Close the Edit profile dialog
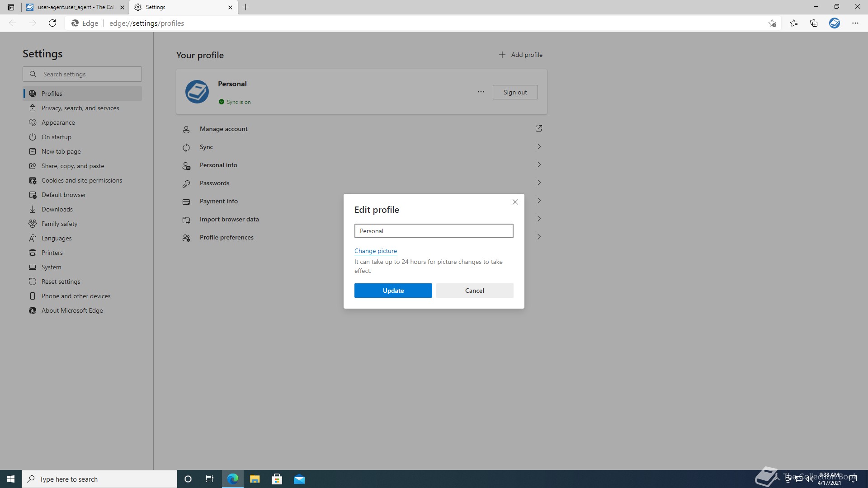This screenshot has height=488, width=868. coord(515,202)
